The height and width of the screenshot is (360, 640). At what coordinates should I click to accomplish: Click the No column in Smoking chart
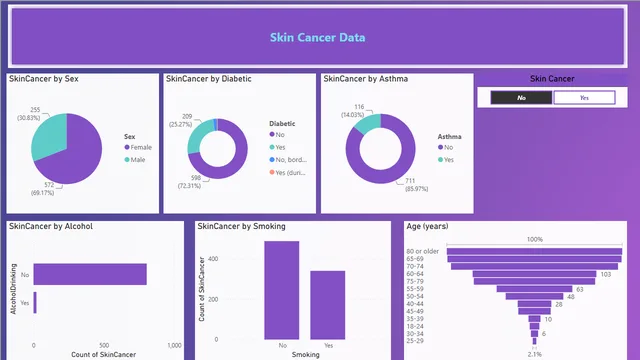click(x=282, y=290)
